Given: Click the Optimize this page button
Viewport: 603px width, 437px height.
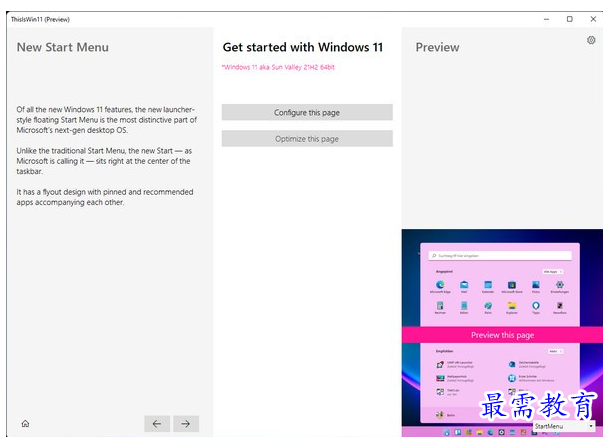Looking at the screenshot, I should click(x=307, y=138).
